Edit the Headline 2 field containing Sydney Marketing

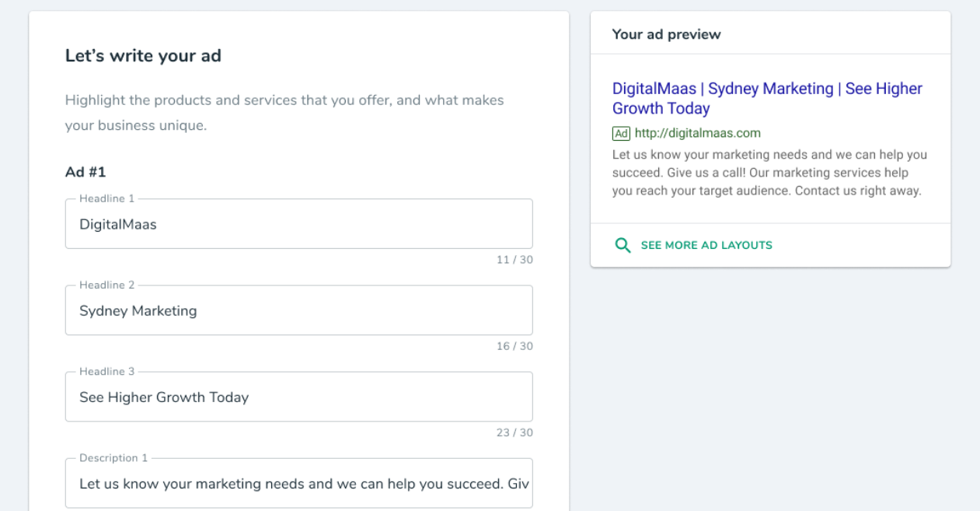pyautogui.click(x=299, y=310)
